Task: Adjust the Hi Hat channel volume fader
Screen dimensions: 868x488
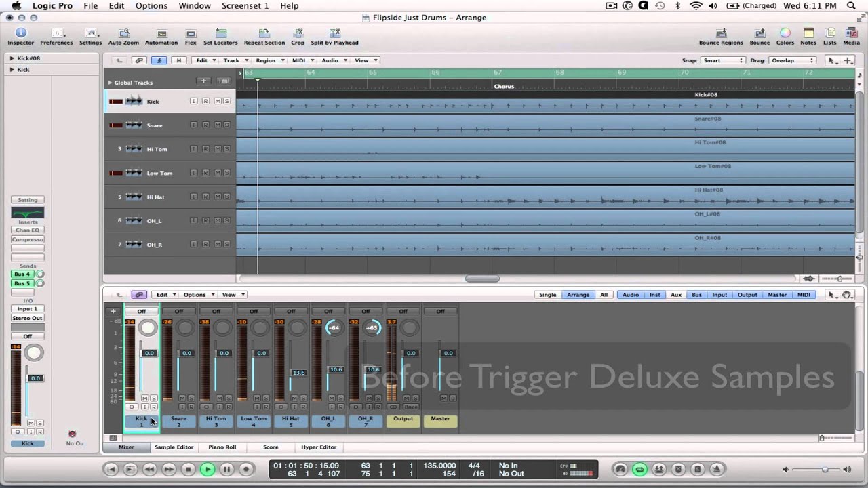Action: click(x=297, y=373)
